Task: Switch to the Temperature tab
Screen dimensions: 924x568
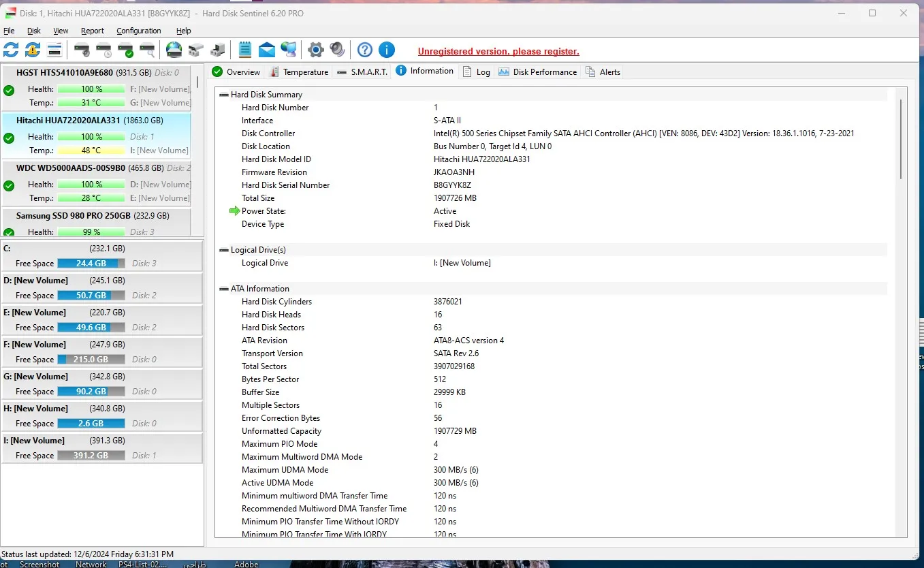Action: click(299, 72)
